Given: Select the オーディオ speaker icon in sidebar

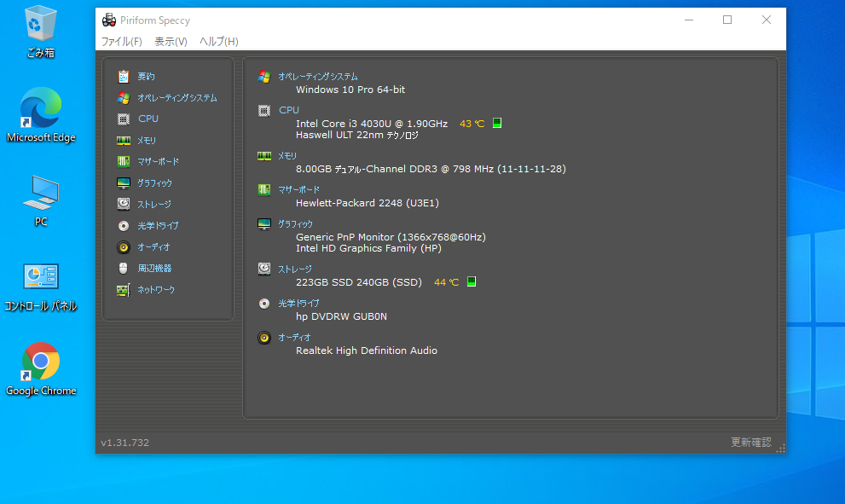Looking at the screenshot, I should 124,246.
